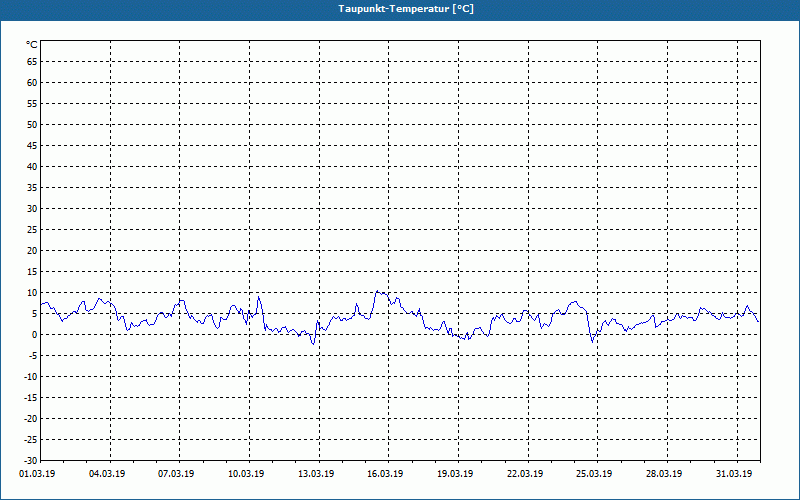Select the 35 value on the y-axis

tap(32, 188)
